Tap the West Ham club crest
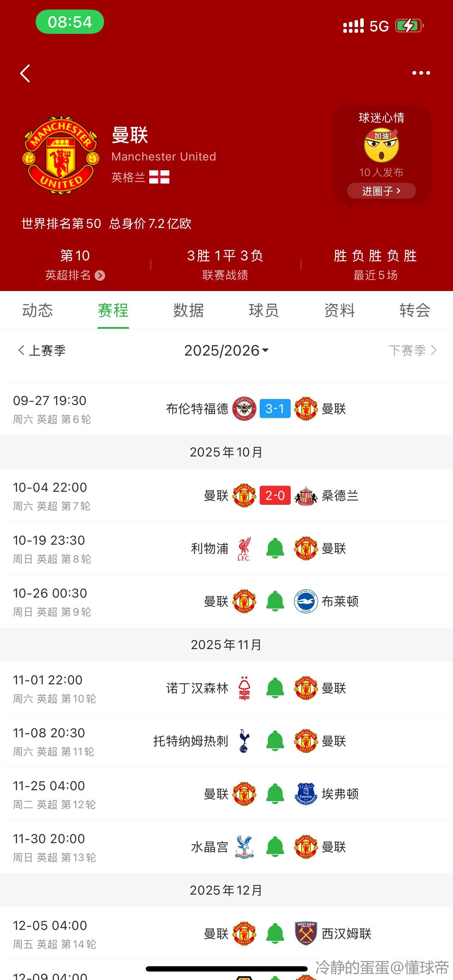This screenshot has height=980, width=453. 306,933
